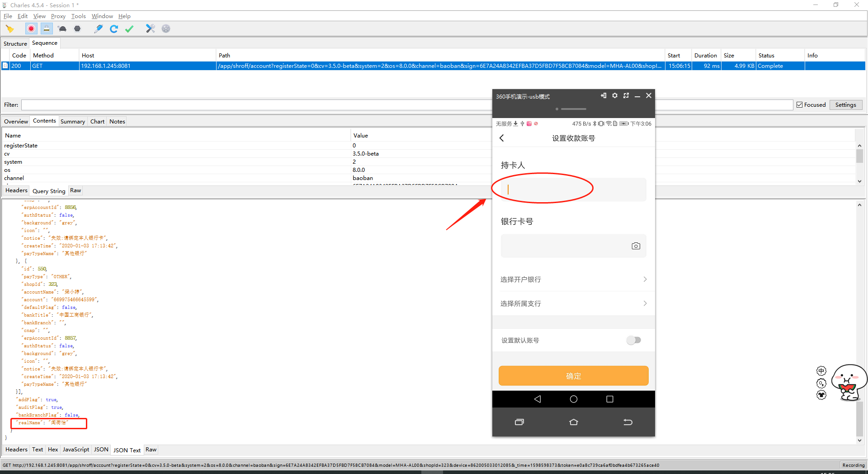
Task: Click the 中 input method indicator icon
Action: pyautogui.click(x=821, y=371)
